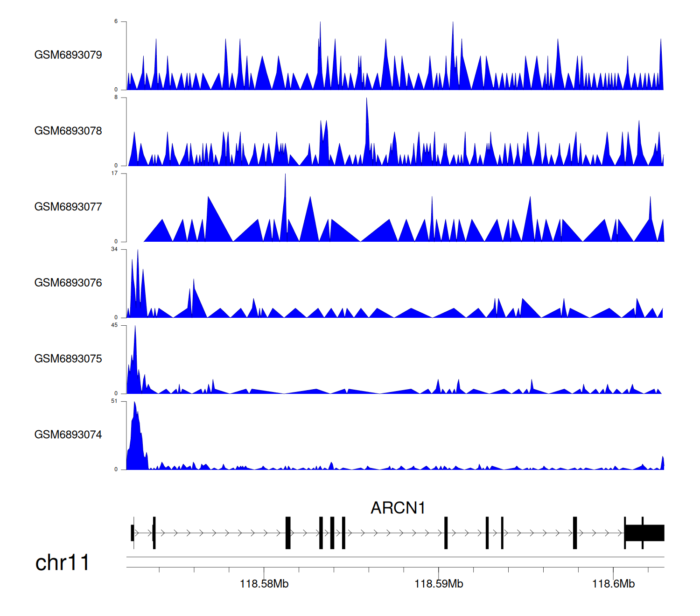The width and height of the screenshot is (700, 616).
Task: Select the GSM6893074 track name
Action: pos(68,435)
